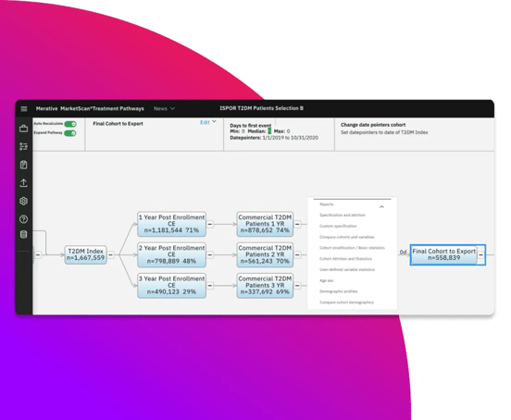Click Change date pointers cohort heading
Viewport: 511px width, 420px height.
[373, 125]
